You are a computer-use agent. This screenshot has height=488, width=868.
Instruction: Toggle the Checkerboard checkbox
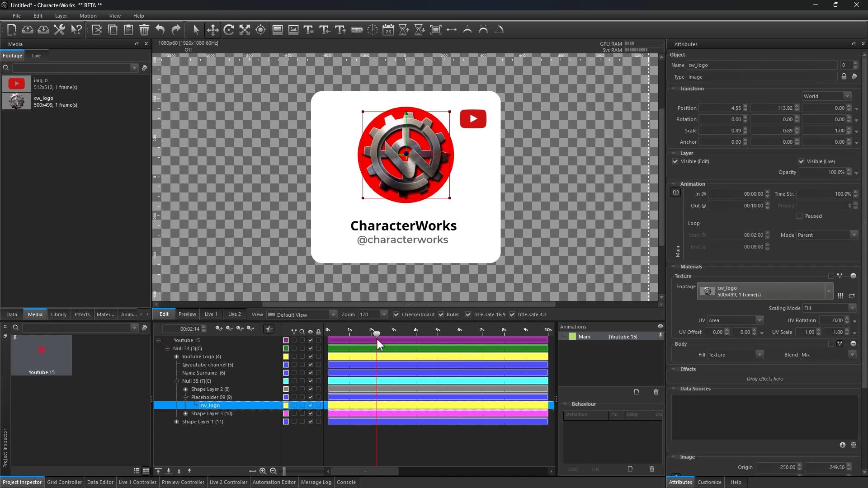coord(396,314)
